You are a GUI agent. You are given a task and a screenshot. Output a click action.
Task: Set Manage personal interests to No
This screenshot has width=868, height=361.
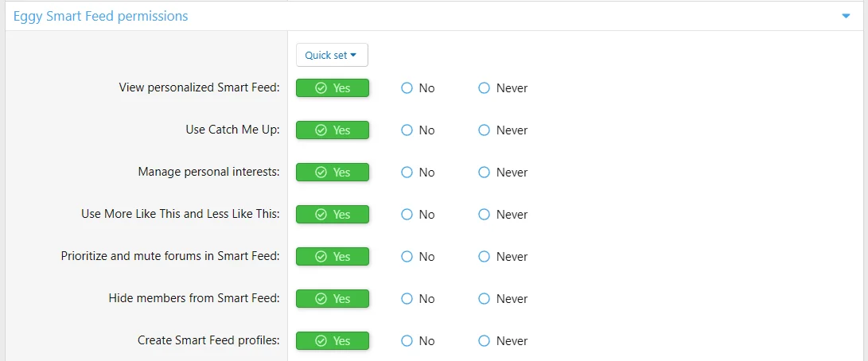pos(418,173)
